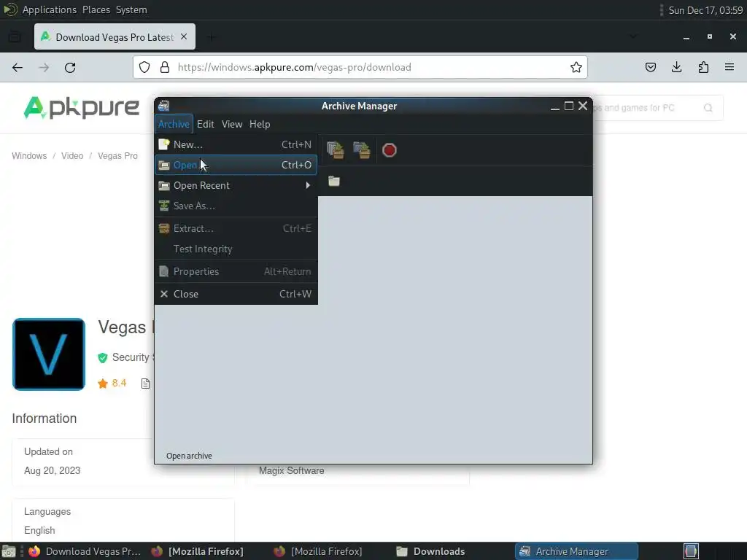Click the Magix Software text
This screenshot has width=747, height=560.
point(292,470)
